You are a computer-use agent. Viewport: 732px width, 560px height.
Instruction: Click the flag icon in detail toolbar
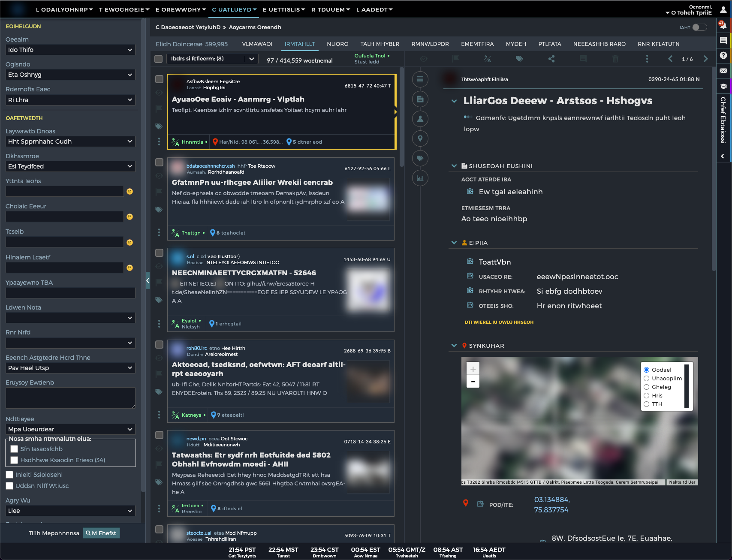click(455, 59)
